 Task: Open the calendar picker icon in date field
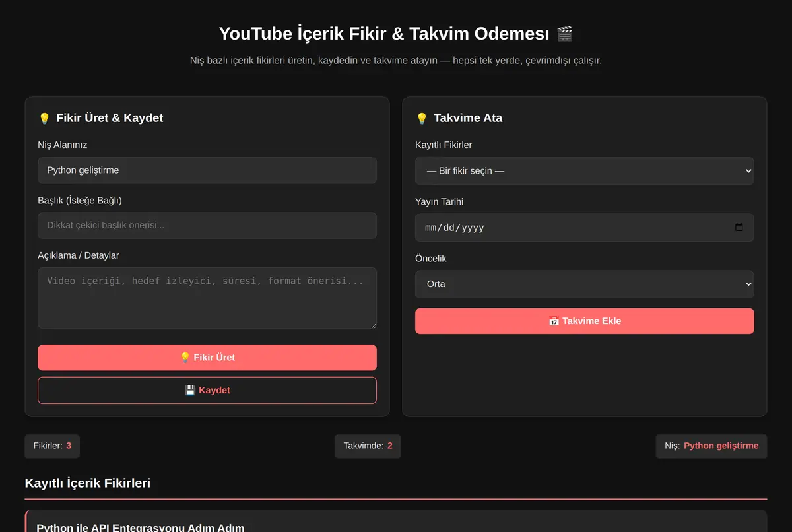[x=739, y=228]
